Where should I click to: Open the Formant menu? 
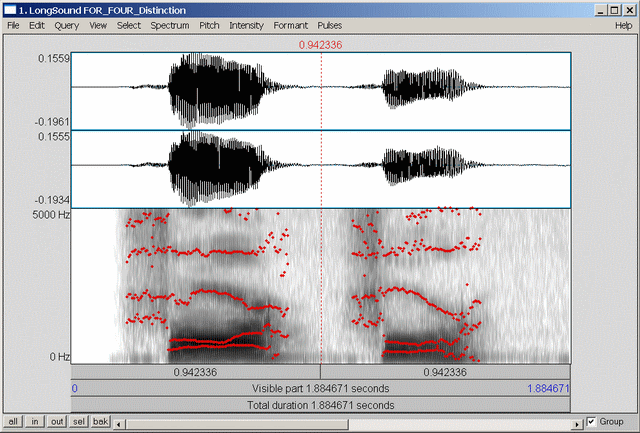tap(292, 24)
